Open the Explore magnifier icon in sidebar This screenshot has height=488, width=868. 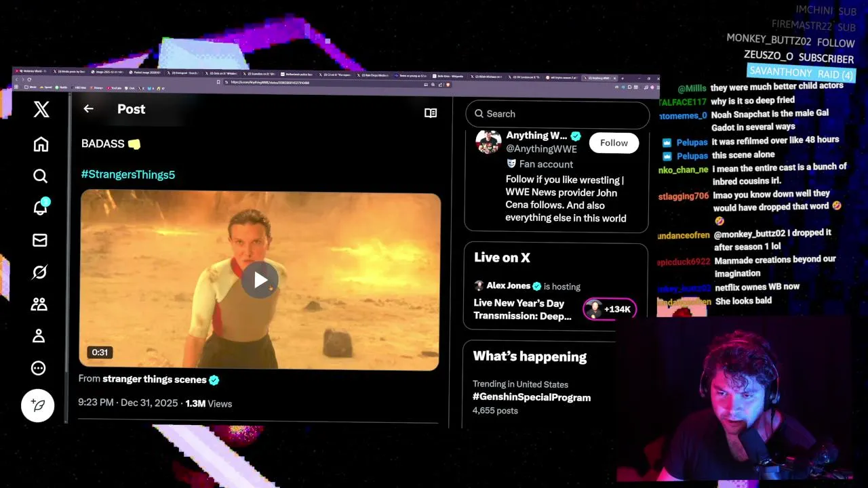[40, 176]
